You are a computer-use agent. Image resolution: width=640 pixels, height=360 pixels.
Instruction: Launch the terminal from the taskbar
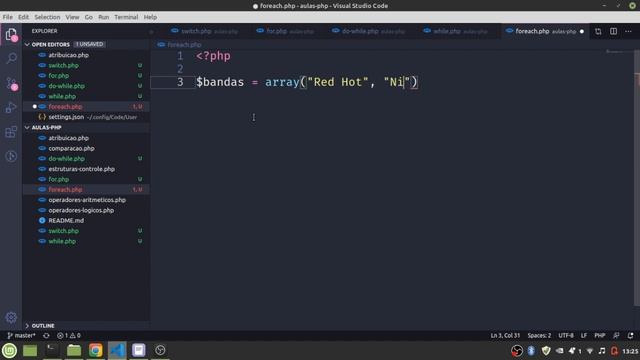click(x=51, y=351)
